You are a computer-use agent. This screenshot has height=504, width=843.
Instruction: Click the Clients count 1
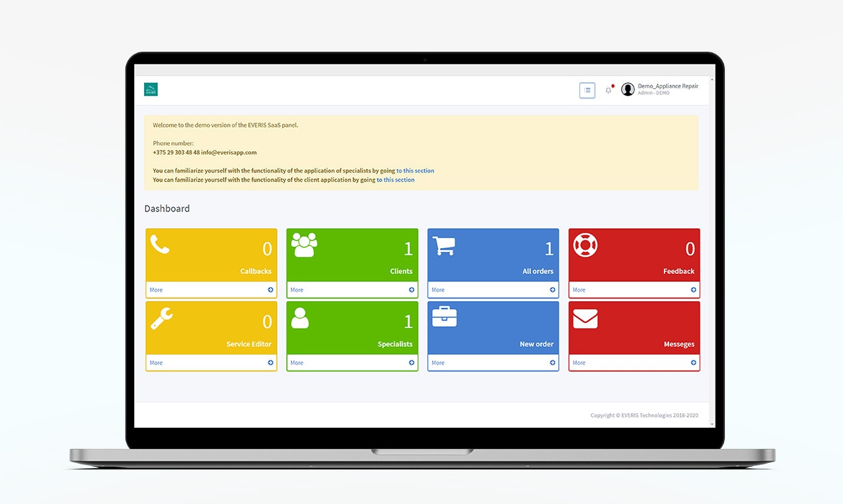point(408,249)
